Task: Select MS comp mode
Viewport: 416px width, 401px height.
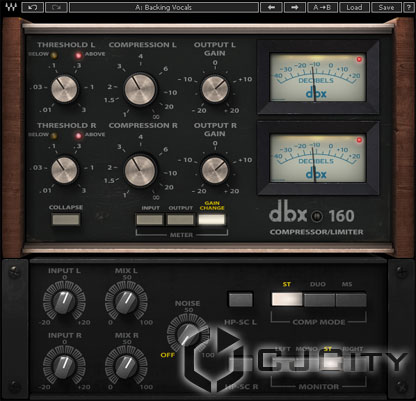Action: tap(351, 299)
